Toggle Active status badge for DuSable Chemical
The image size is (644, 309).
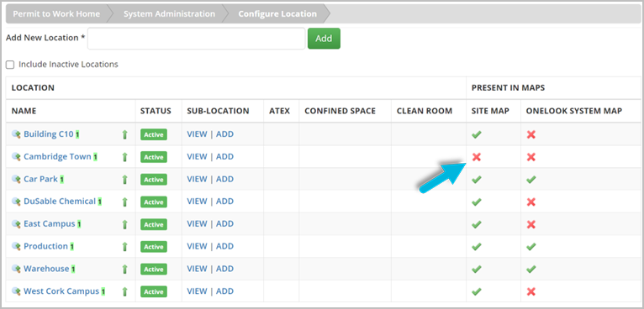coord(154,202)
